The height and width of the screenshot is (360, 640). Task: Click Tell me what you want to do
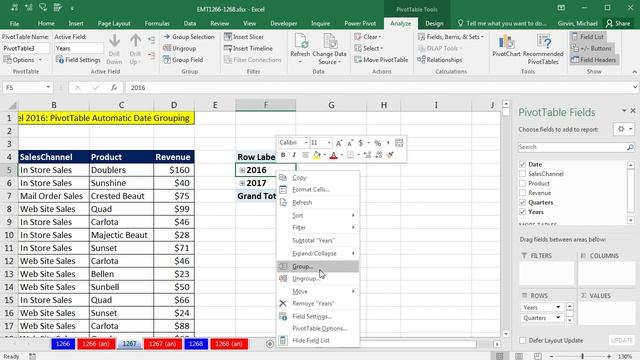[x=502, y=24]
